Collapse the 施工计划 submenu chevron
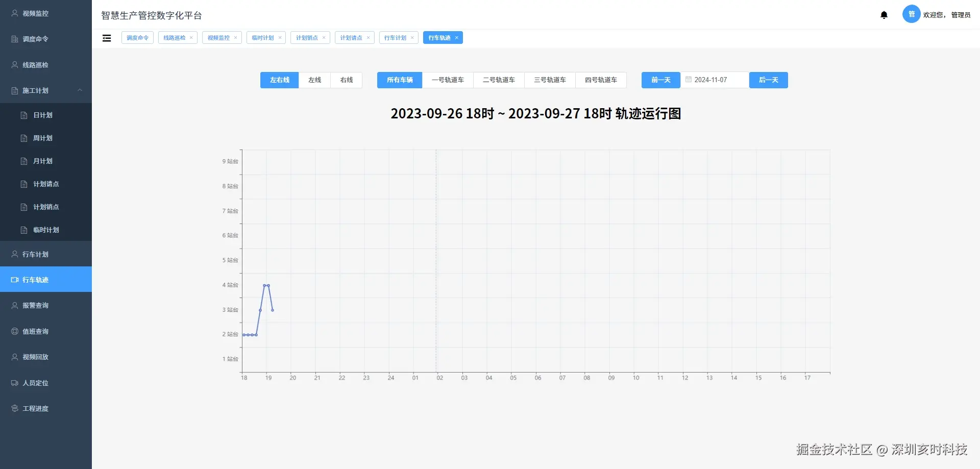This screenshot has height=469, width=980. click(80, 90)
